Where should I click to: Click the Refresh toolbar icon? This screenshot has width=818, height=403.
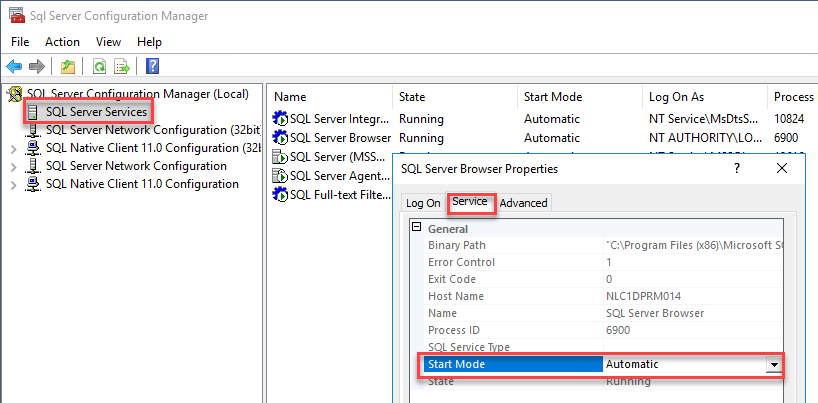click(x=99, y=67)
